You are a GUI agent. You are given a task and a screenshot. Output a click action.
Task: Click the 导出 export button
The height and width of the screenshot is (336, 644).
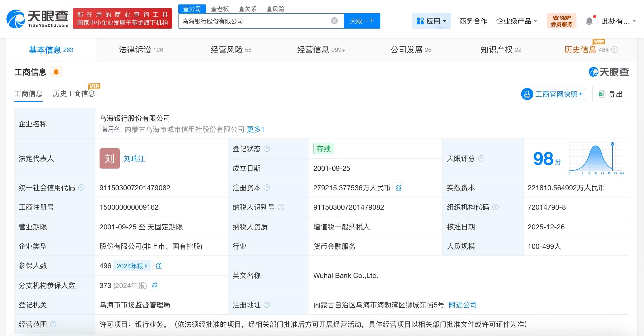pos(610,94)
